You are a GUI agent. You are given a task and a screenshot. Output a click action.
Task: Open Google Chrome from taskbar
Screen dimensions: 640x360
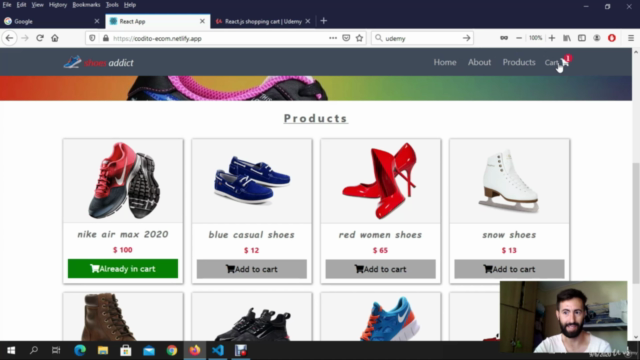click(172, 350)
